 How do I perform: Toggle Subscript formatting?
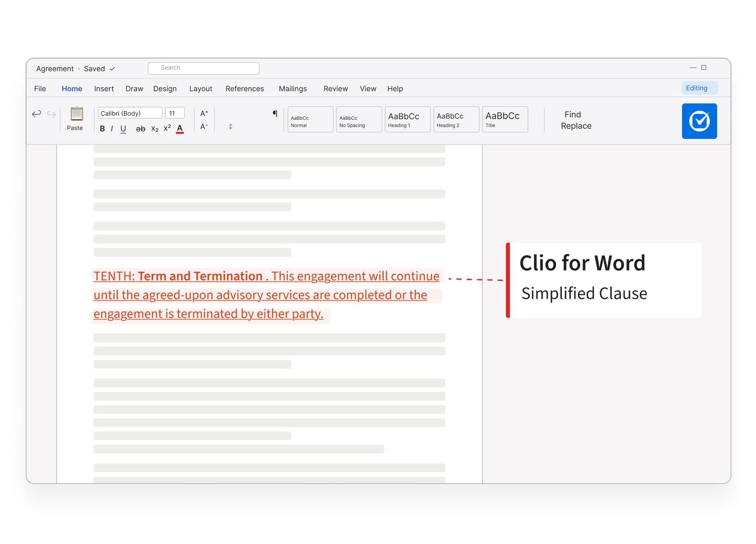point(155,129)
